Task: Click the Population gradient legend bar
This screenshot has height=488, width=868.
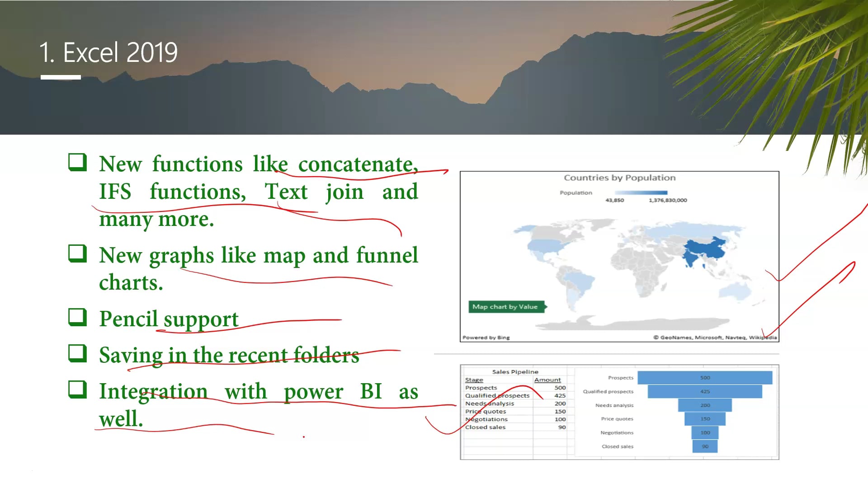Action: pyautogui.click(x=641, y=193)
